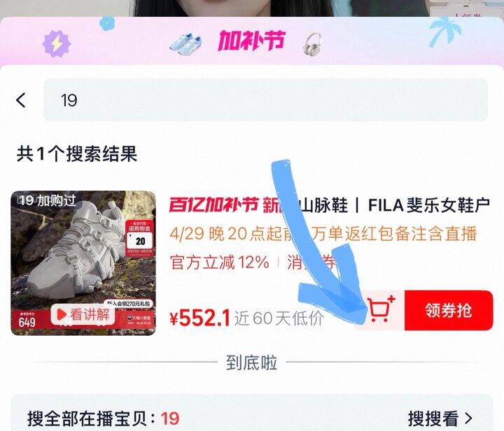Image resolution: width=504 pixels, height=431 pixels.
Task: Focus the search field containing 19
Action: [x=265, y=100]
